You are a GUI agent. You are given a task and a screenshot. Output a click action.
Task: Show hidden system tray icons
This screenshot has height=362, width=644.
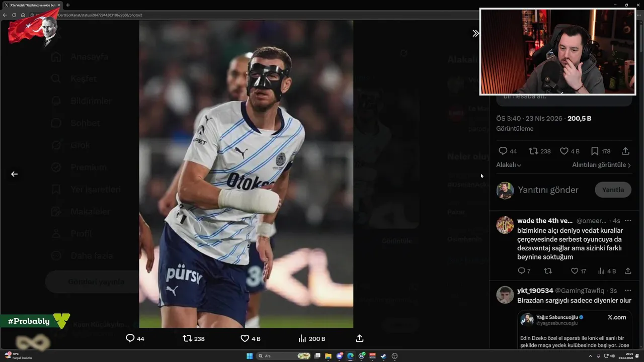coord(590,356)
